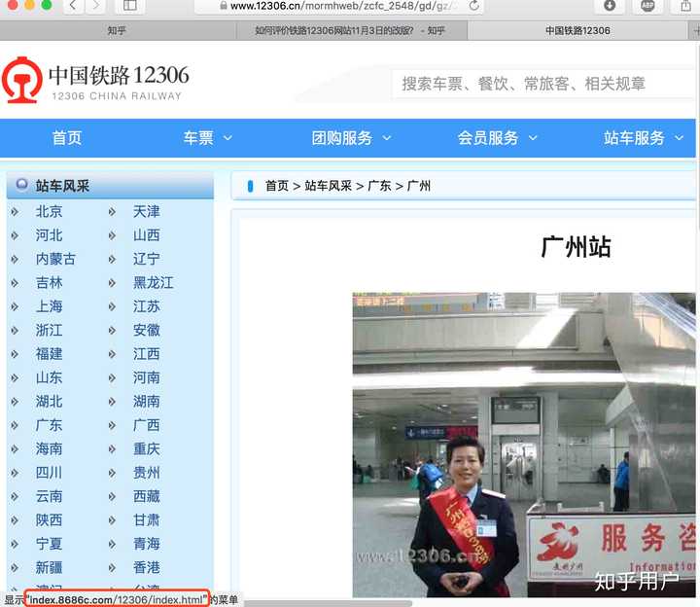Screen dimensions: 700x607
Task: Switch to the 如何评价铁路12306网站 tab
Action: [351, 31]
